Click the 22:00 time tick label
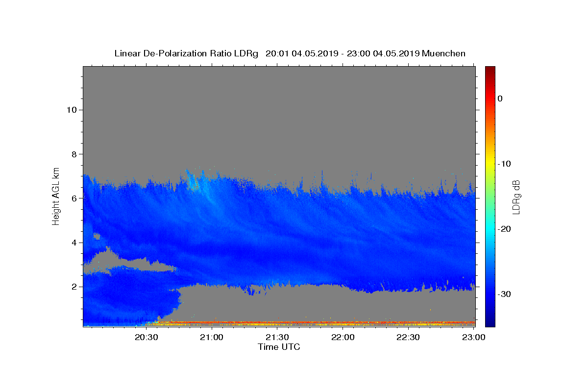The image size is (588, 392). click(x=343, y=338)
